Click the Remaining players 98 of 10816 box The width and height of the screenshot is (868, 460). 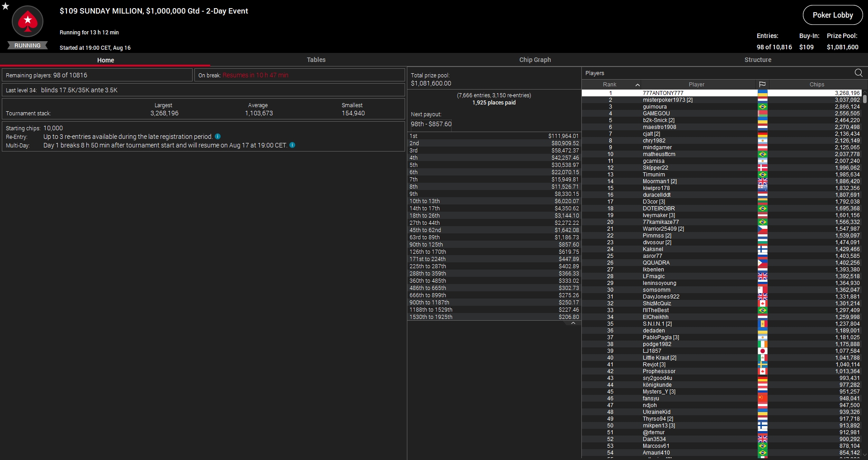pos(97,75)
